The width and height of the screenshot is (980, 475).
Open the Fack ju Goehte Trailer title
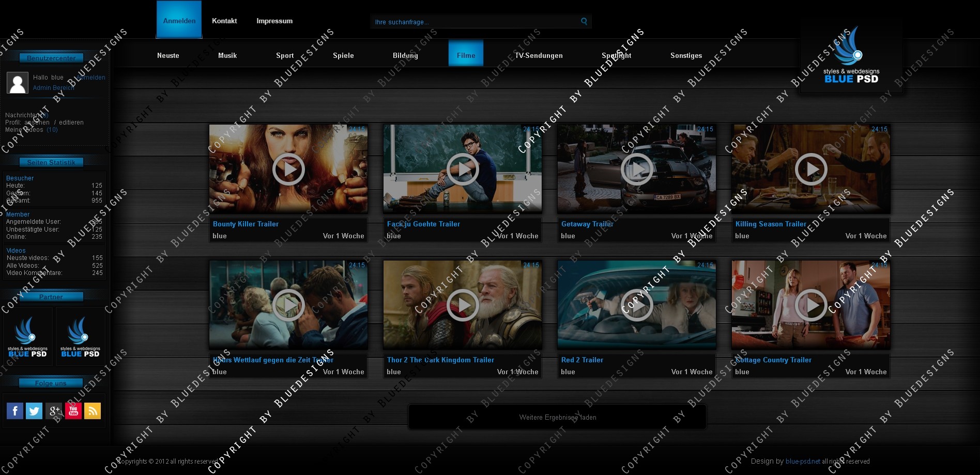[423, 224]
